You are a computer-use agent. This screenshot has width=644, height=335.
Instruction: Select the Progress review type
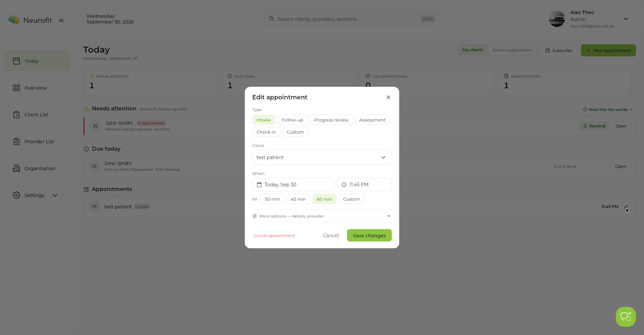(x=331, y=120)
